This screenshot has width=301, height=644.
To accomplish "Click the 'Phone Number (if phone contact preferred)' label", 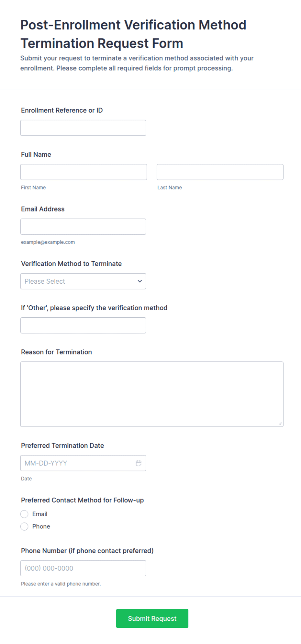I will click(x=87, y=551).
